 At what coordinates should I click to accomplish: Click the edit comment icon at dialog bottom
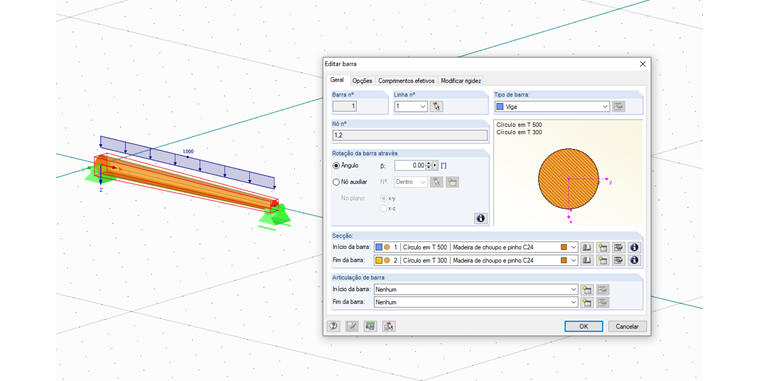[x=352, y=326]
